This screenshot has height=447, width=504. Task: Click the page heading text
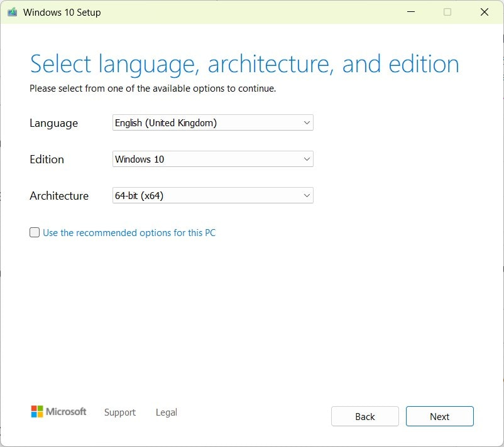(244, 63)
